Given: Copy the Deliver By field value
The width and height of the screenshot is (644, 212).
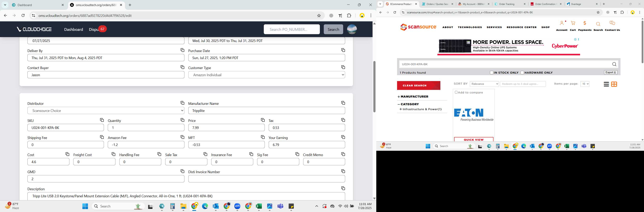Looking at the screenshot, I should tap(182, 50).
